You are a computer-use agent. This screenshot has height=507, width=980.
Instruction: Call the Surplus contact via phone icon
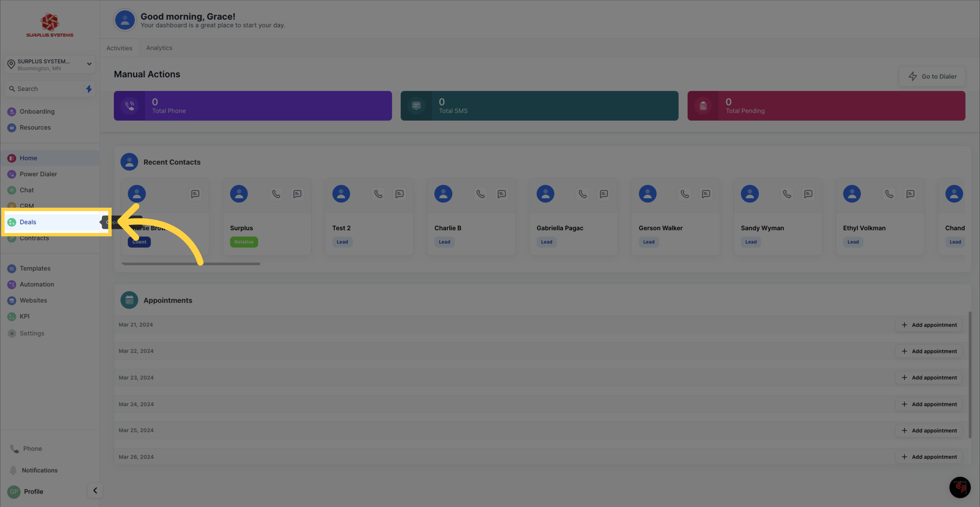(276, 194)
